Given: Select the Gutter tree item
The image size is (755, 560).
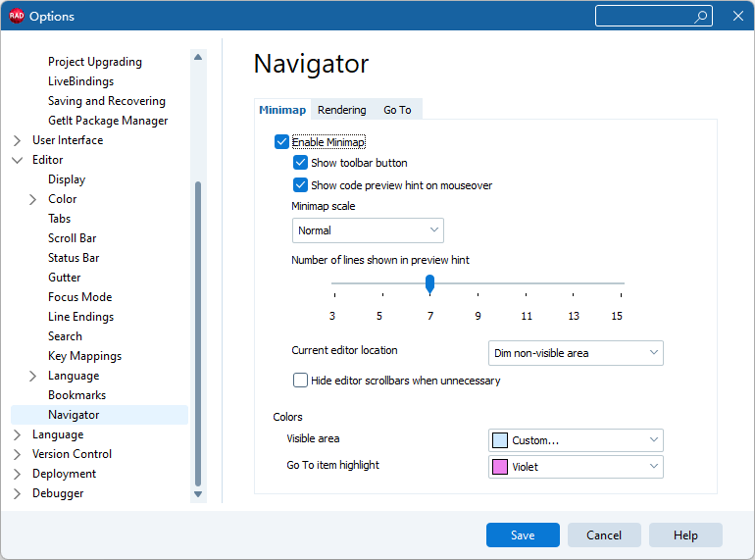Looking at the screenshot, I should pyautogui.click(x=65, y=278).
